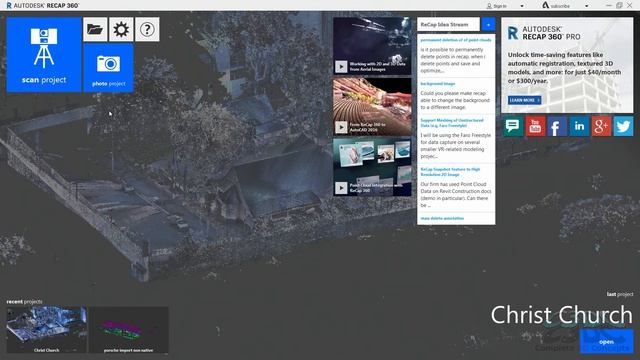The image size is (640, 360).
Task: Click the aerial images video thumbnail
Action: [x=372, y=46]
